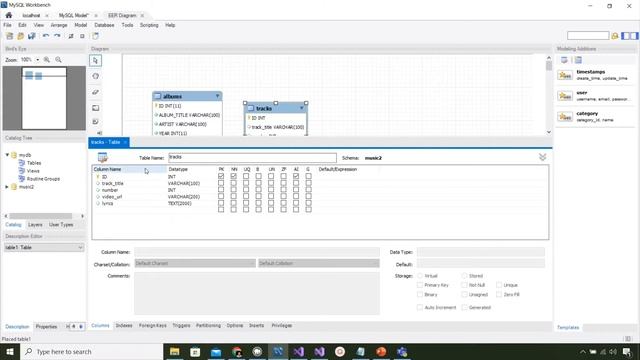Open the Database menu
This screenshot has width=640, height=360.
[x=104, y=25]
